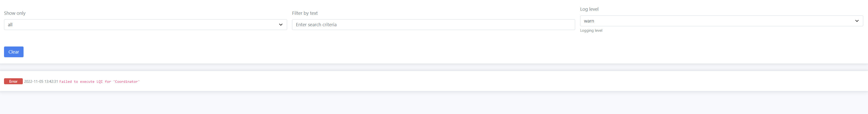Focus the Filter by text search field
This screenshot has height=114, width=868.
click(x=433, y=24)
